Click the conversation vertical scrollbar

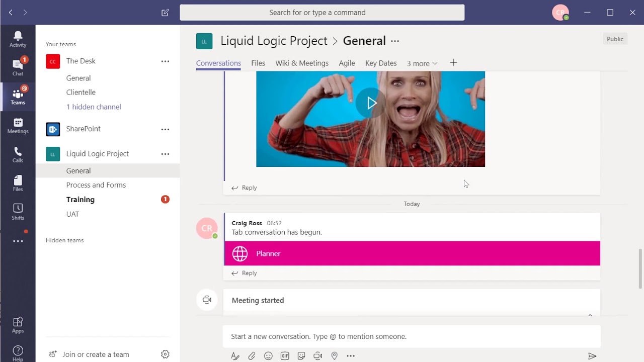pyautogui.click(x=640, y=268)
